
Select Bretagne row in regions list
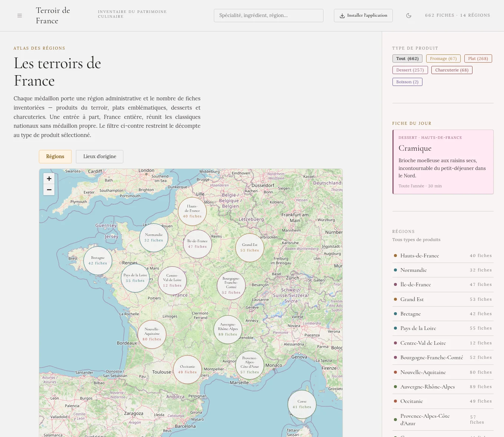pos(443,314)
